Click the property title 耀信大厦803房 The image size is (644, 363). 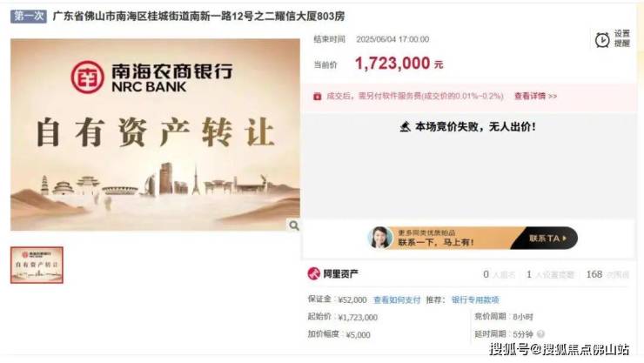pyautogui.click(x=198, y=16)
